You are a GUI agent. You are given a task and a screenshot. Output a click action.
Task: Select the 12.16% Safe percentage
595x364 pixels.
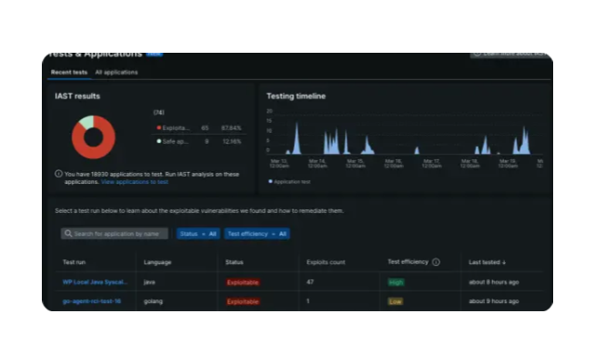coord(231,141)
